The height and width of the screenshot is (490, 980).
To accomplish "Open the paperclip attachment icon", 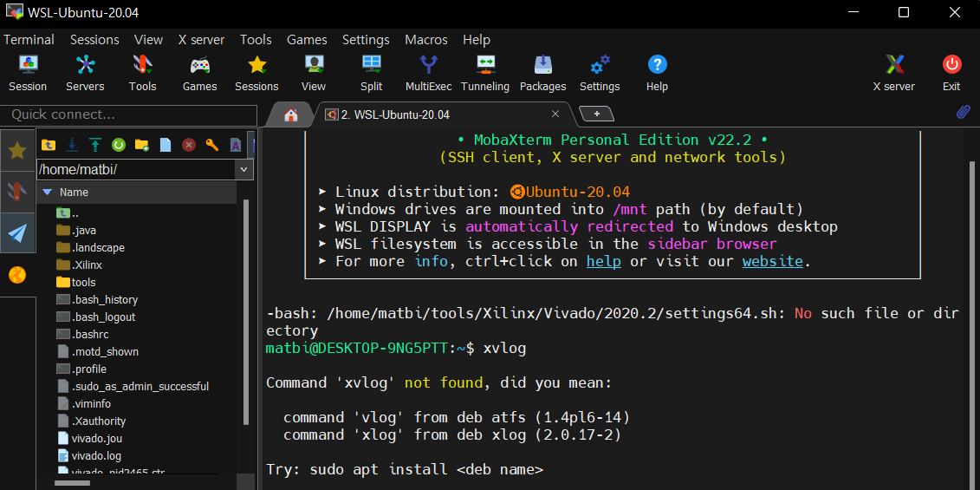I will [963, 113].
